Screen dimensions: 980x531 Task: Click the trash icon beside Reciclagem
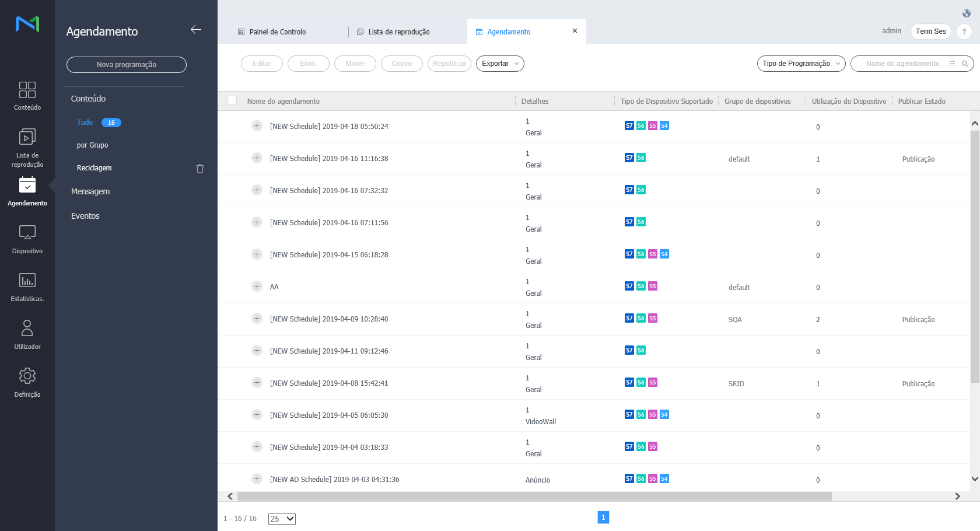point(200,169)
